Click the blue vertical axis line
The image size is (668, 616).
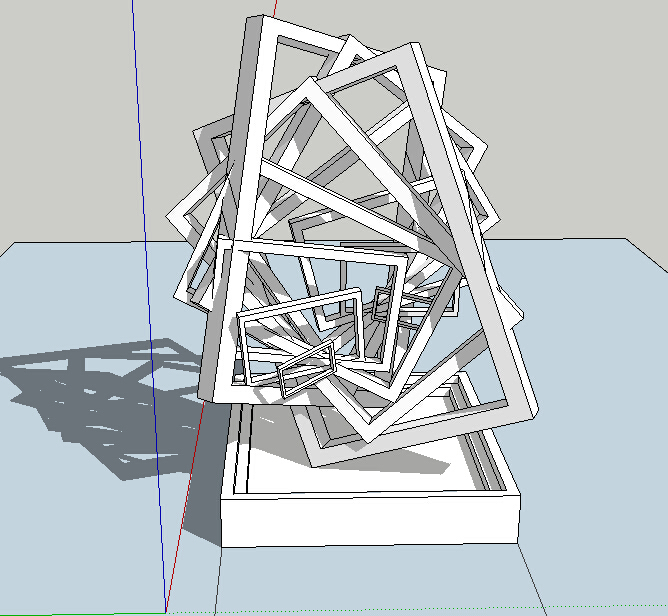coord(149,307)
